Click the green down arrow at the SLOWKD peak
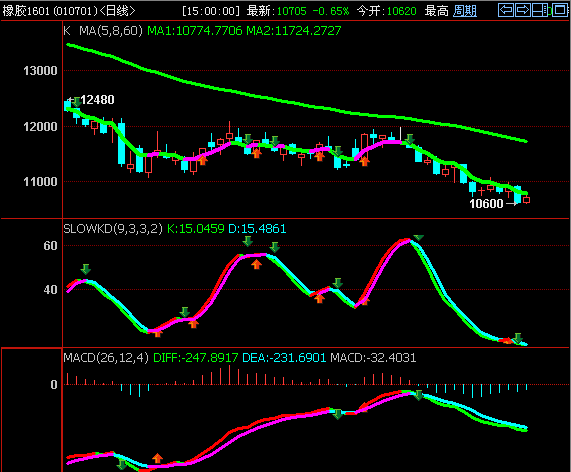The width and height of the screenshot is (571, 472). [418, 237]
